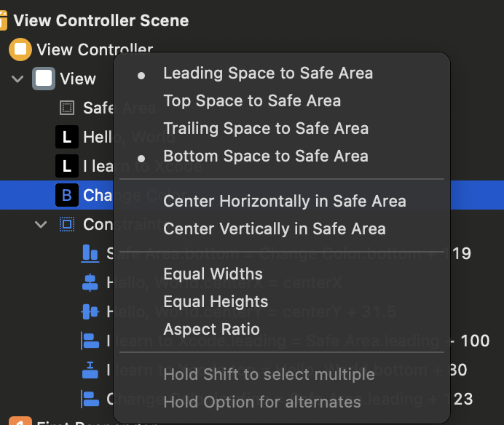The width and height of the screenshot is (504, 425).
Task: Collapse the View tree disclosure chevron
Action: (x=18, y=79)
